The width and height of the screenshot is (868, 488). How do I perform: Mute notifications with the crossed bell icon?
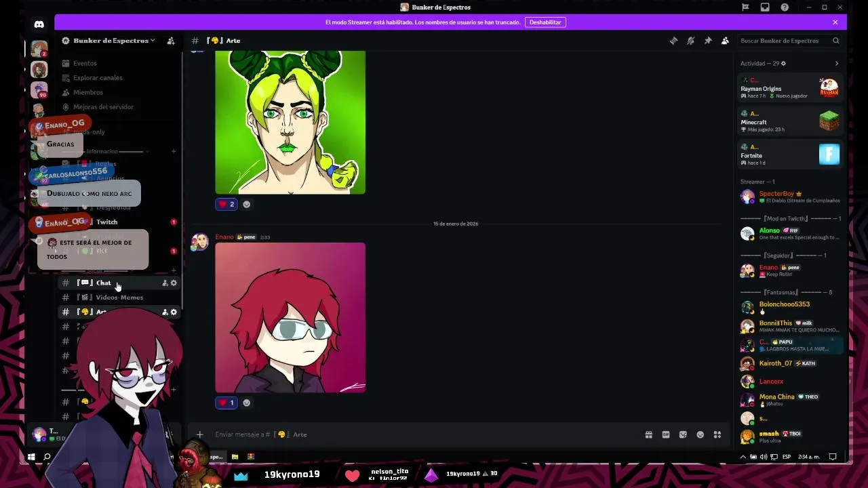click(690, 41)
